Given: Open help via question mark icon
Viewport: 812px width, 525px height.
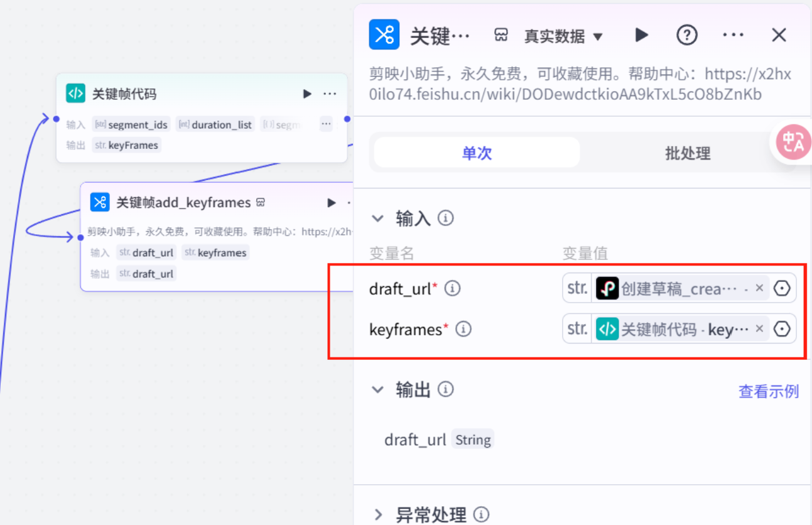Looking at the screenshot, I should [x=687, y=35].
